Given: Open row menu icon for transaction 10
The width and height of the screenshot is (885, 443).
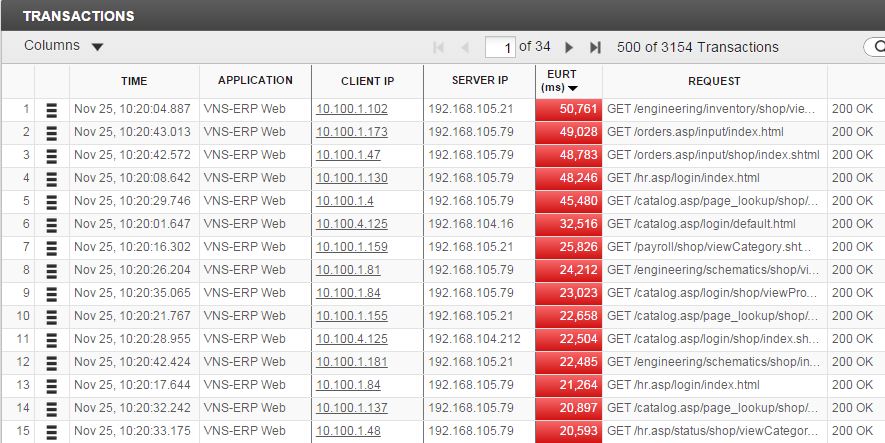Looking at the screenshot, I should (51, 317).
